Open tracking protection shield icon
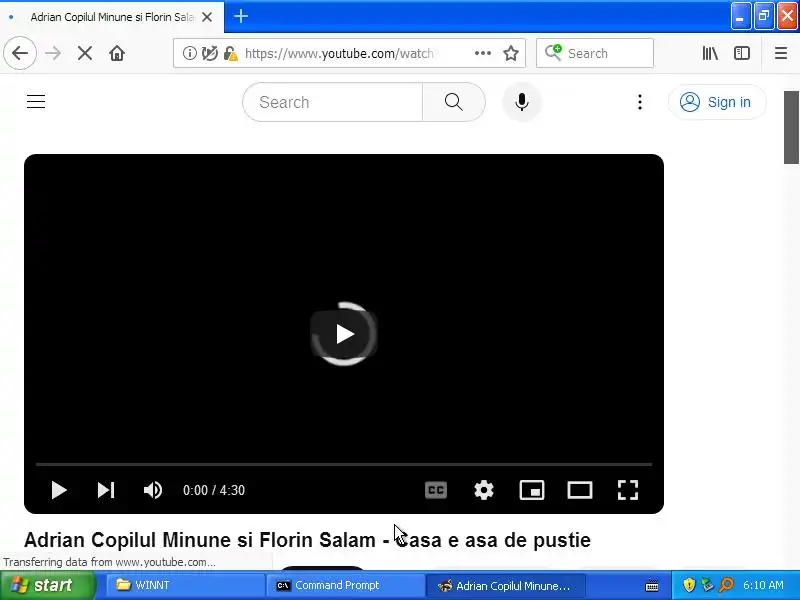800x600 pixels. 209,53
